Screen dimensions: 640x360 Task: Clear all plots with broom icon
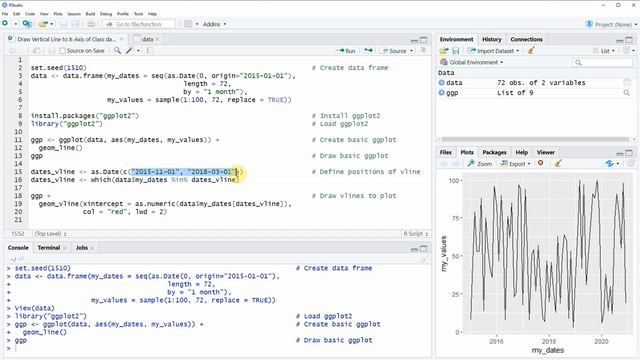click(x=558, y=163)
